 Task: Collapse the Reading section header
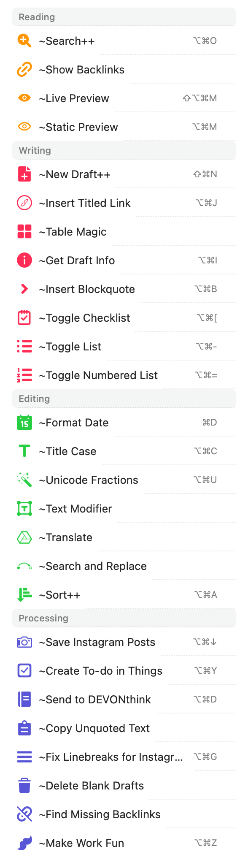(x=124, y=17)
